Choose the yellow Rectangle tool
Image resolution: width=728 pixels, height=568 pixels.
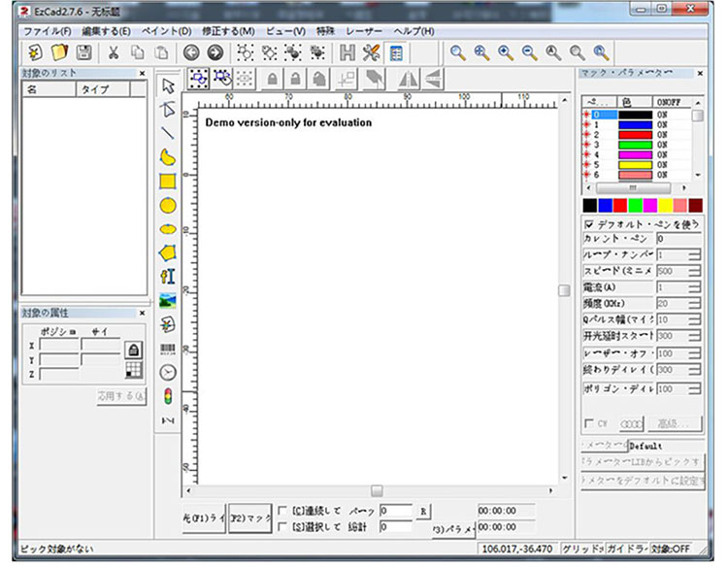pyautogui.click(x=168, y=181)
